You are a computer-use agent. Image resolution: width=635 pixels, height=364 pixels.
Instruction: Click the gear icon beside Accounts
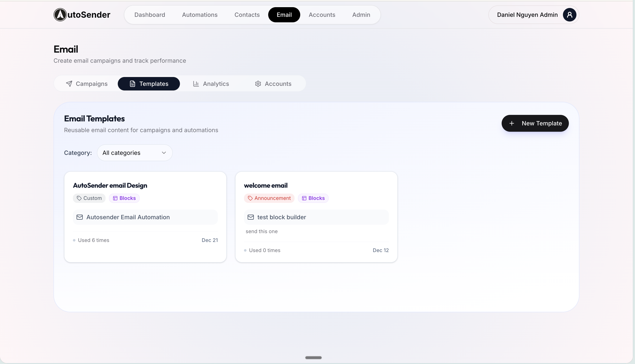(258, 84)
